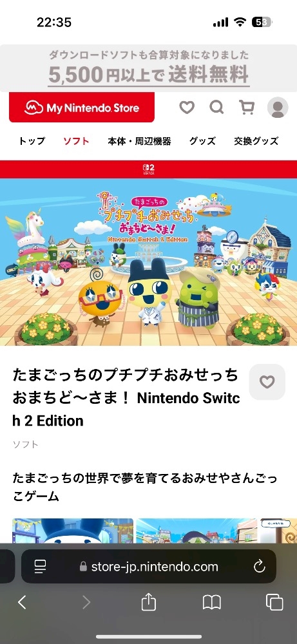Open the 本体・周辺機器 tab
Image resolution: width=297 pixels, height=644 pixels.
point(139,141)
